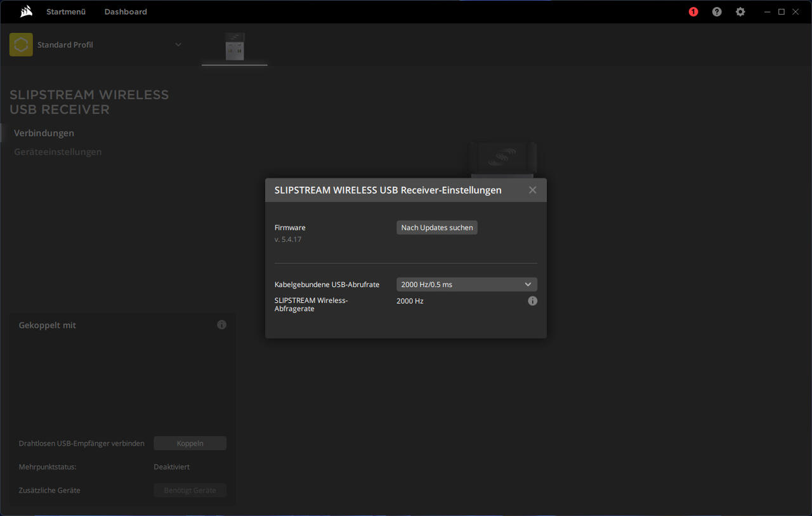This screenshot has height=516, width=812.
Task: Open the Kabelgebundene USB-Abrufrate dropdown
Action: (467, 284)
